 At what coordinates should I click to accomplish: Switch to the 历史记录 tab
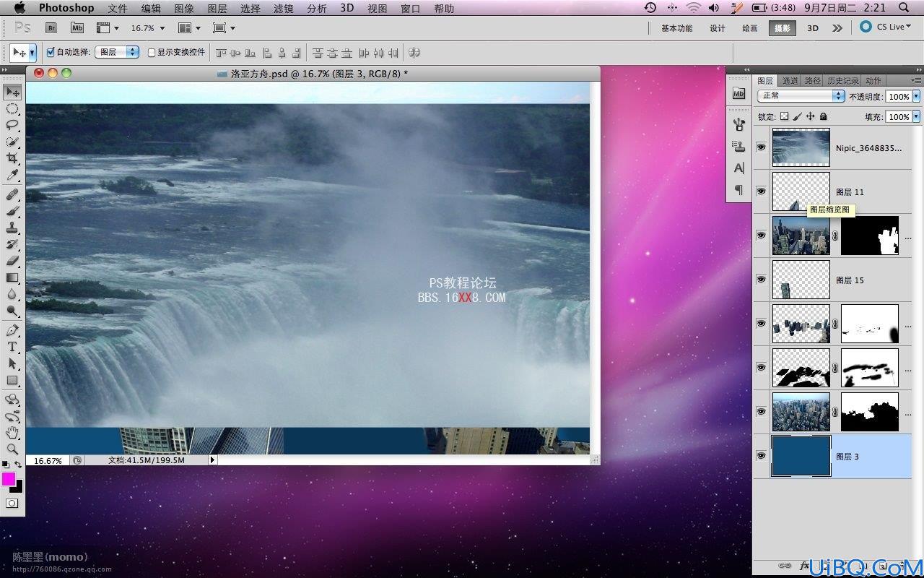pyautogui.click(x=842, y=81)
